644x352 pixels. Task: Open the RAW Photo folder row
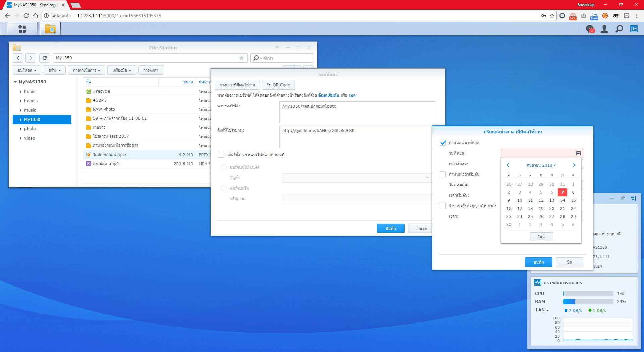[x=147, y=109]
